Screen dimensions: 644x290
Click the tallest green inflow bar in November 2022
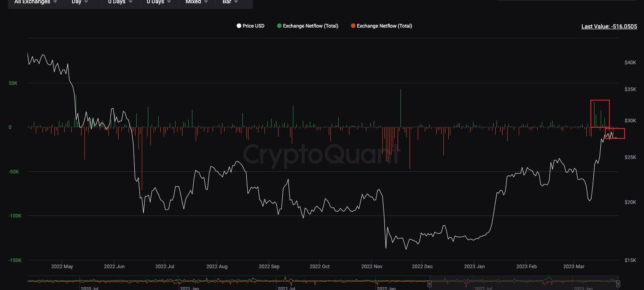tap(400, 108)
